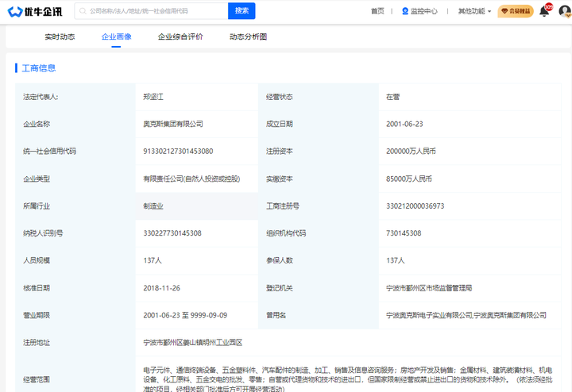This screenshot has width=572, height=392.
Task: Click the 统一社会信用代码 label
Action: (x=49, y=152)
